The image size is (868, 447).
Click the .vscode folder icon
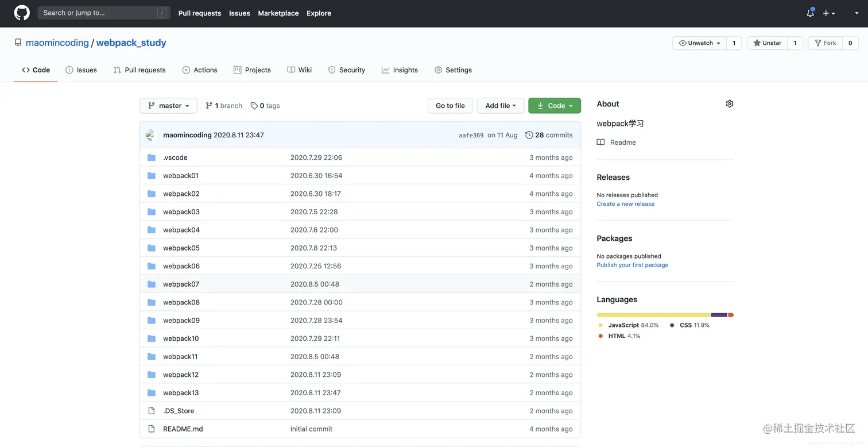[x=152, y=157]
